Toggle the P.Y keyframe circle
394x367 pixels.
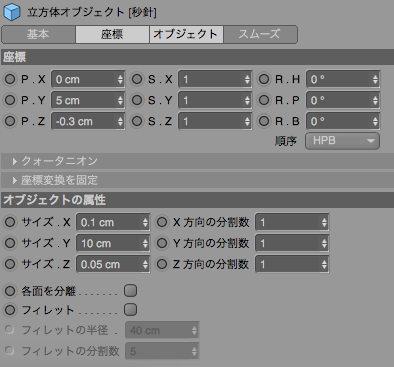pos(10,100)
